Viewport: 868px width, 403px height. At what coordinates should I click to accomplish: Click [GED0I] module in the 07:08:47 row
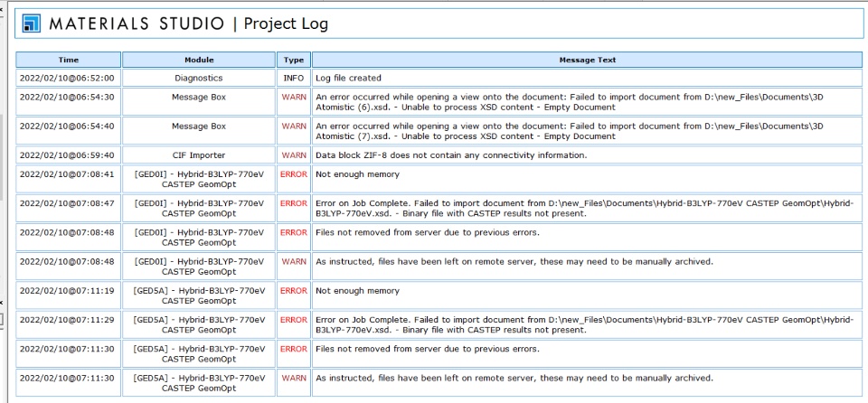pos(199,209)
